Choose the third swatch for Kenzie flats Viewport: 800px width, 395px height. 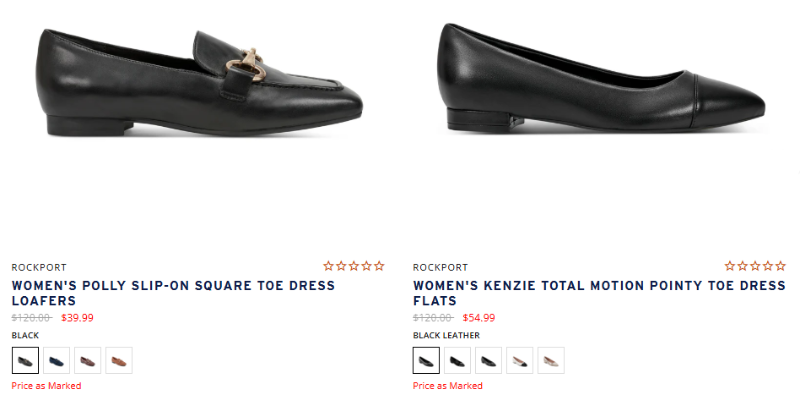tap(488, 360)
